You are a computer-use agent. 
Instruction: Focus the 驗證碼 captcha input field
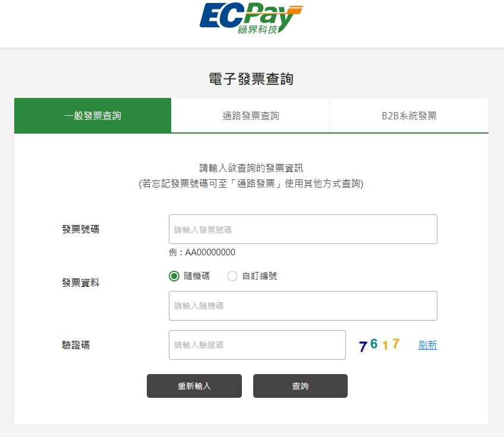[x=257, y=345]
